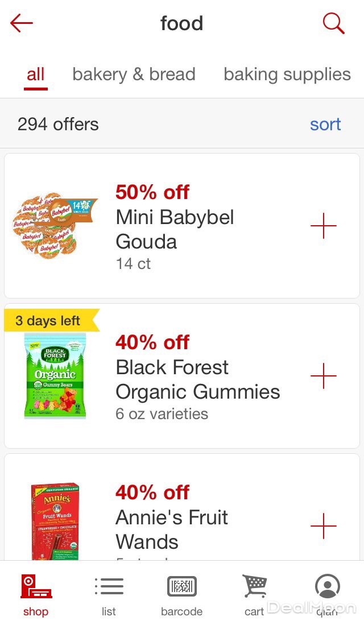View Black Forest gummy bears image

[x=55, y=376]
